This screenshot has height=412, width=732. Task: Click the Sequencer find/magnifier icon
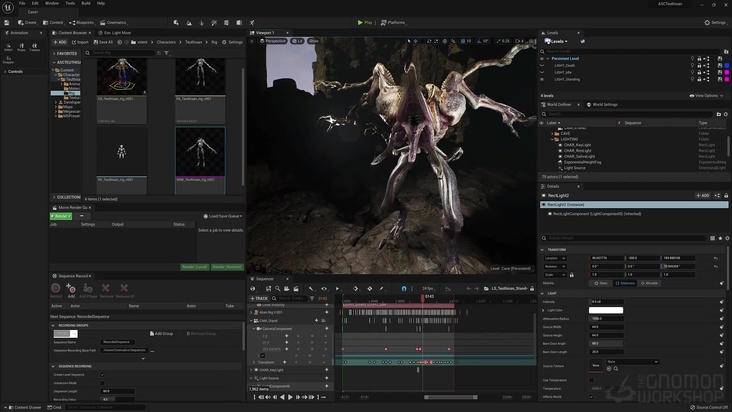(278, 289)
